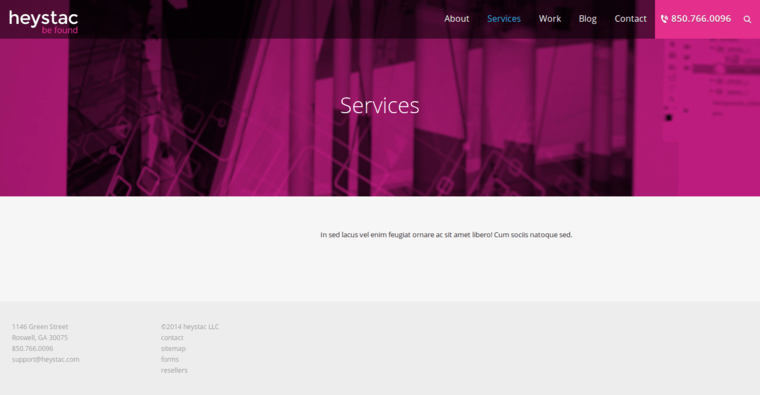Email support@heystac.com in the footer

(46, 359)
